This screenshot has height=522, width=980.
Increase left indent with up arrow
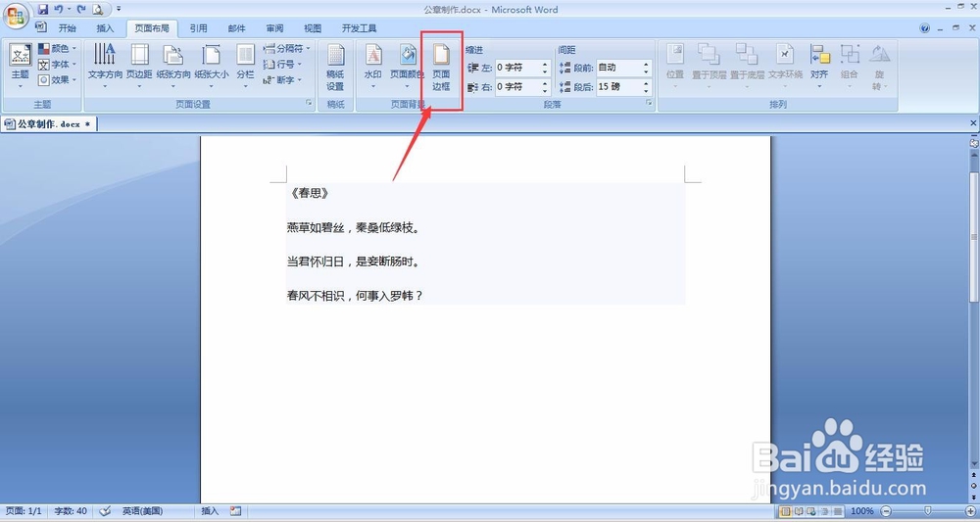545,65
